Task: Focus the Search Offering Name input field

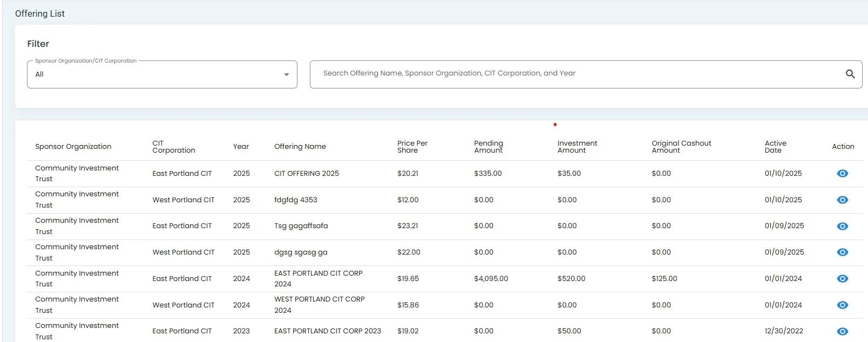Action: click(x=572, y=74)
